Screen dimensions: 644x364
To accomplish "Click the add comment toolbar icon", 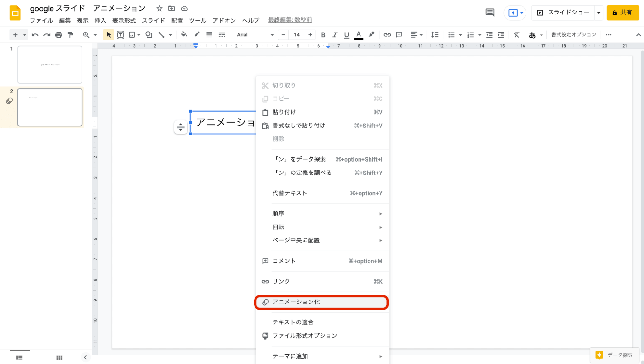I will tap(399, 35).
